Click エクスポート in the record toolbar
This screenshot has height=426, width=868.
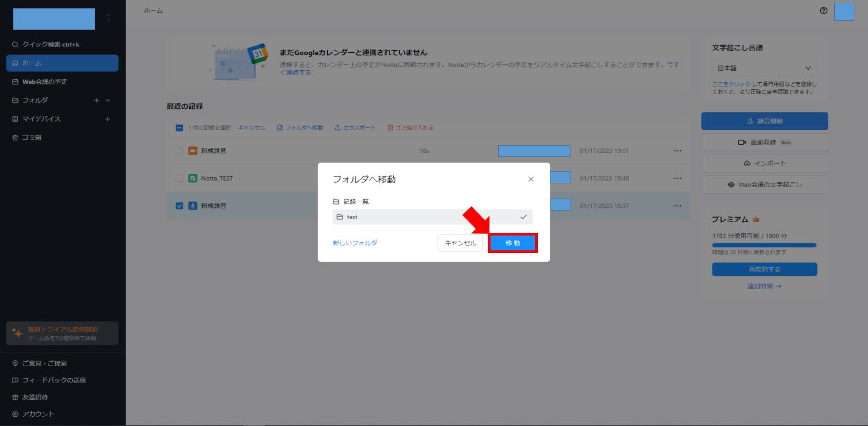[x=355, y=128]
